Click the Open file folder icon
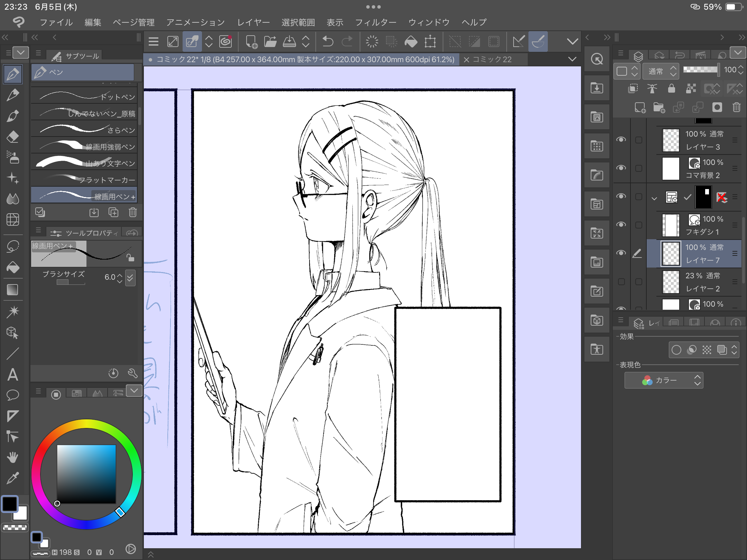 click(x=270, y=42)
